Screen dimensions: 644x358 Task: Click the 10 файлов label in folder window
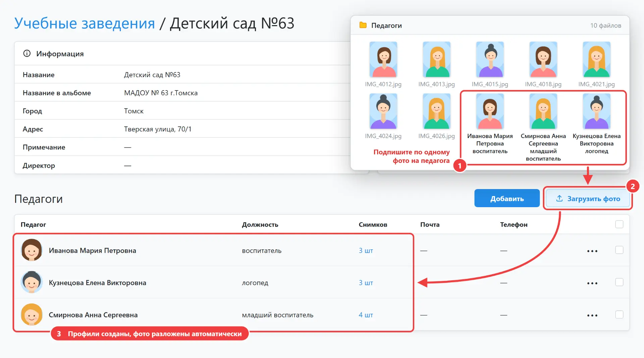(605, 25)
